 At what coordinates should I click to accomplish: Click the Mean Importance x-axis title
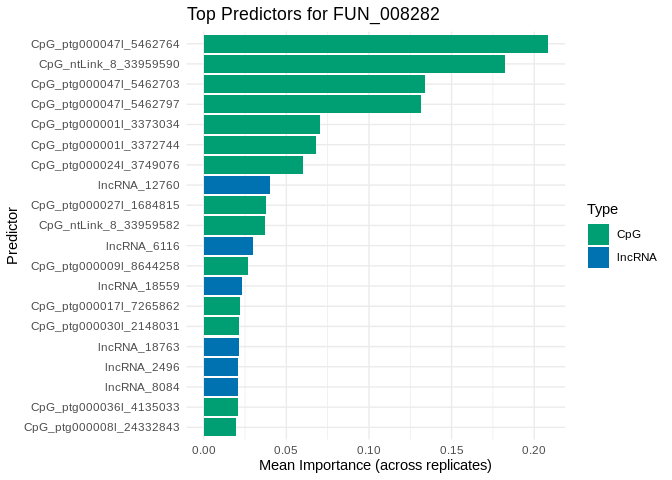(x=375, y=466)
